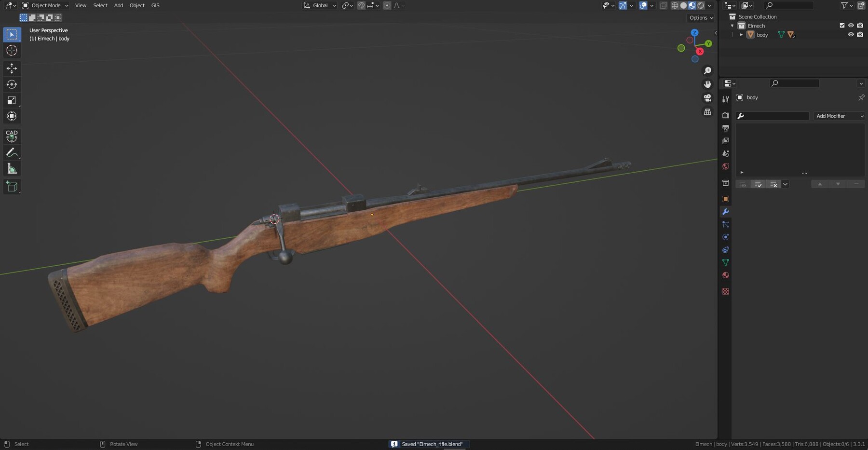Open the GIS menu

click(155, 5)
